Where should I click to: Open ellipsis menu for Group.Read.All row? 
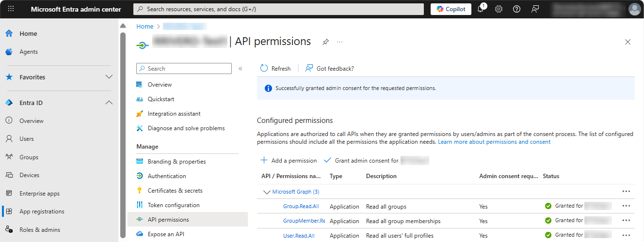[x=626, y=206]
